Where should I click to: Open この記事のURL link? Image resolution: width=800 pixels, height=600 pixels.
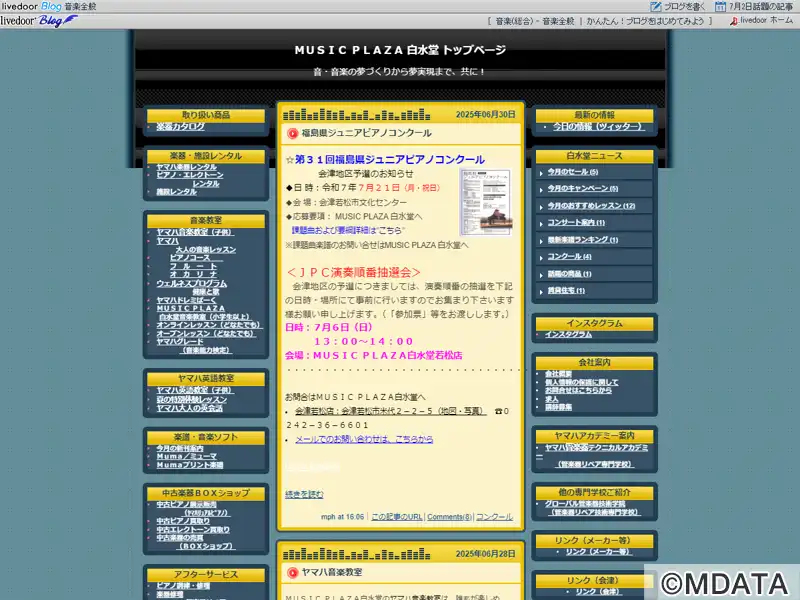tap(396, 517)
